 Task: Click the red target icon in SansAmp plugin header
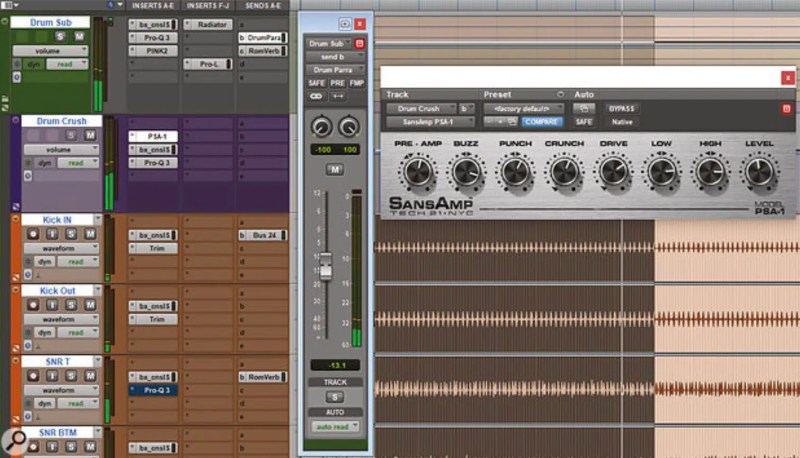786,109
